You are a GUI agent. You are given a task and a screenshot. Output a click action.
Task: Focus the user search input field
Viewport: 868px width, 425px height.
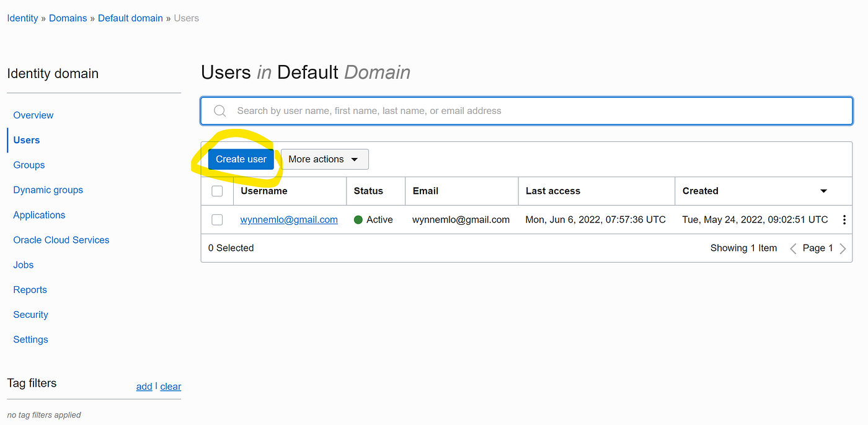526,111
